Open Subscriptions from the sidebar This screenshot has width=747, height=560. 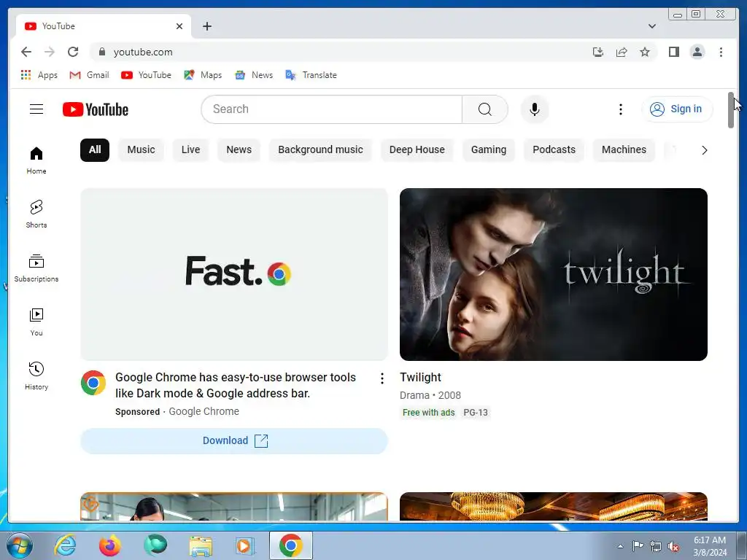(x=36, y=268)
